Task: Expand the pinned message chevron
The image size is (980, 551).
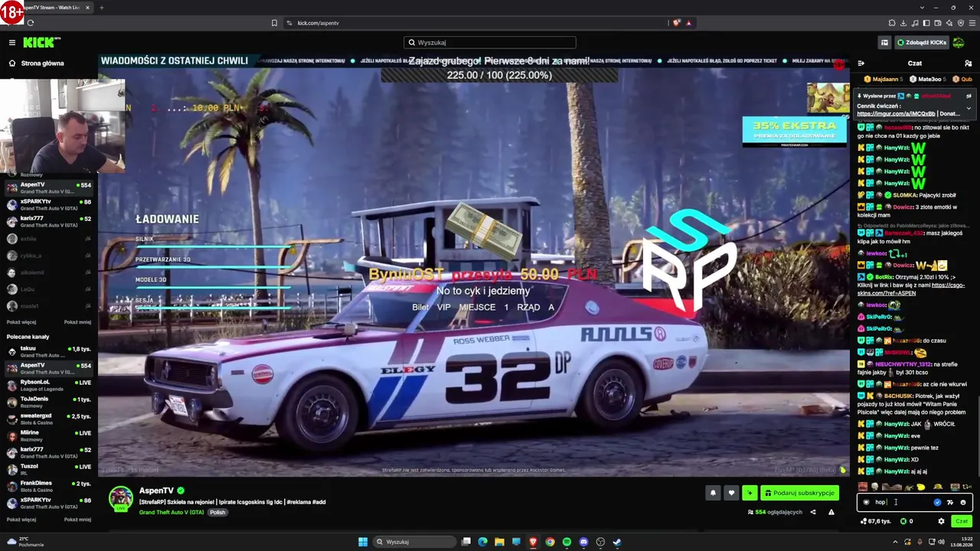Action: pyautogui.click(x=969, y=108)
